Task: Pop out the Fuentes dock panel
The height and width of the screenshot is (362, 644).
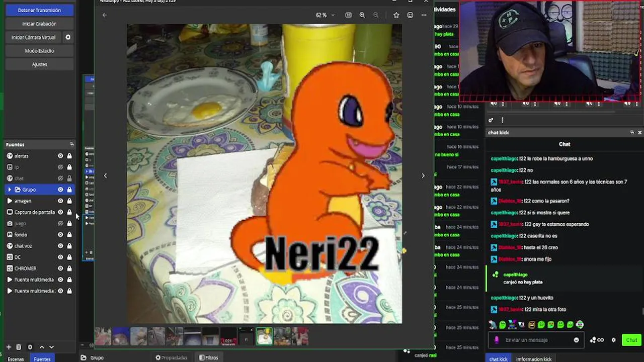Action: 71,144
